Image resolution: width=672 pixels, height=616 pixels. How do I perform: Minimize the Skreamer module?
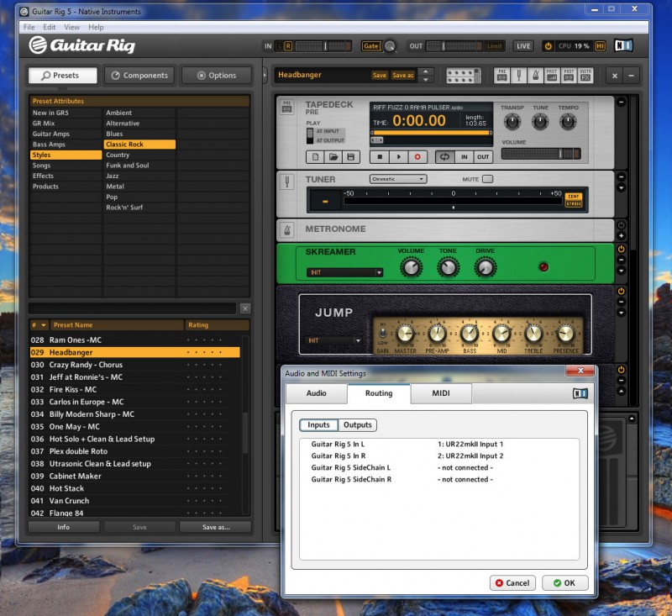click(x=621, y=260)
